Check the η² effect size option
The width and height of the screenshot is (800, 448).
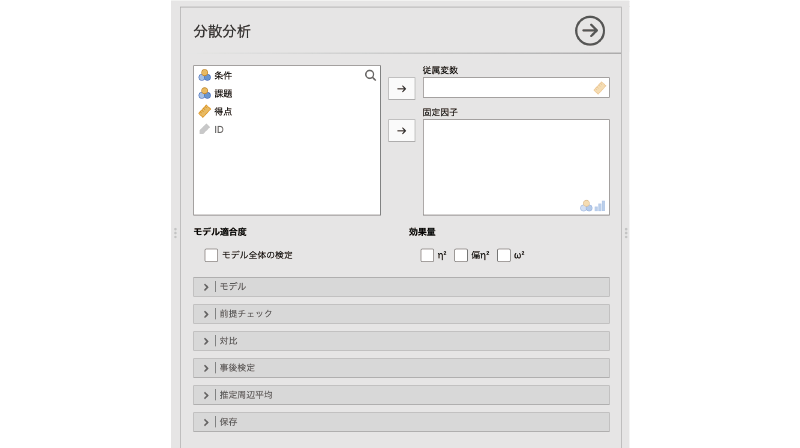pos(427,255)
